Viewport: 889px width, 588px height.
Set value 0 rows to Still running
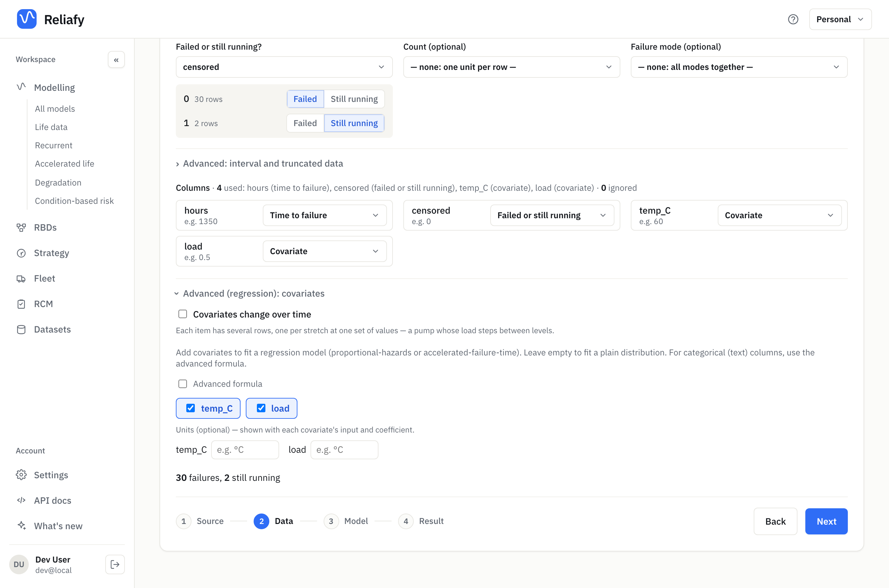pos(354,99)
